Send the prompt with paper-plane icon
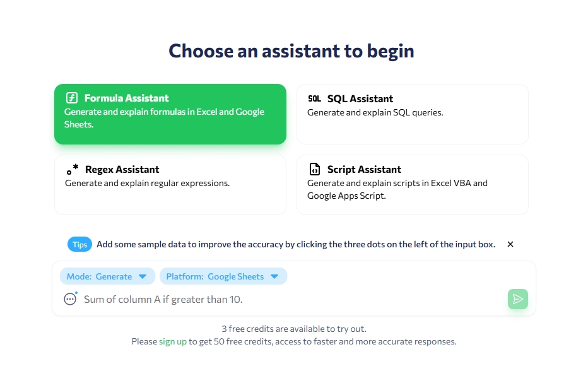588x388 pixels. pyautogui.click(x=518, y=299)
